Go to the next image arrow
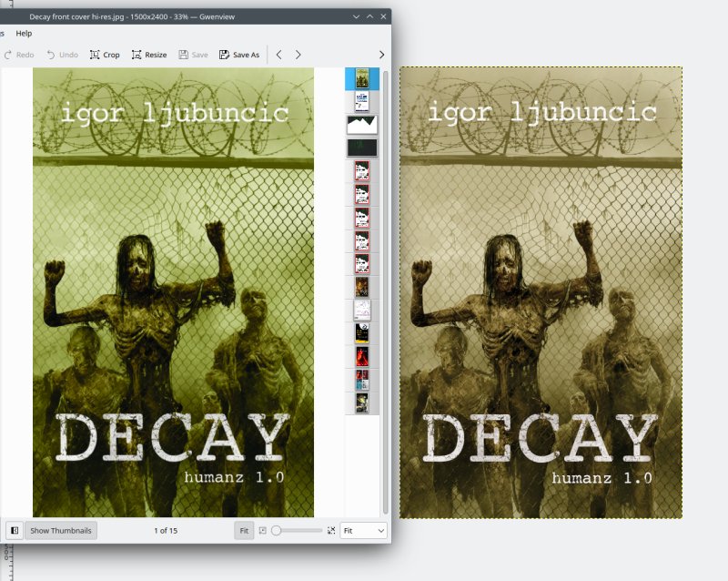 click(298, 55)
